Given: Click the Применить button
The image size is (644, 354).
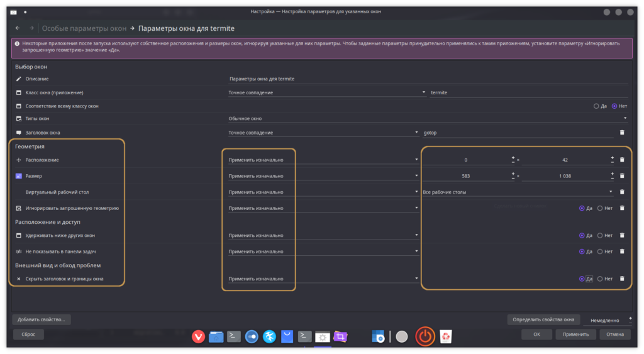Looking at the screenshot, I should 575,334.
